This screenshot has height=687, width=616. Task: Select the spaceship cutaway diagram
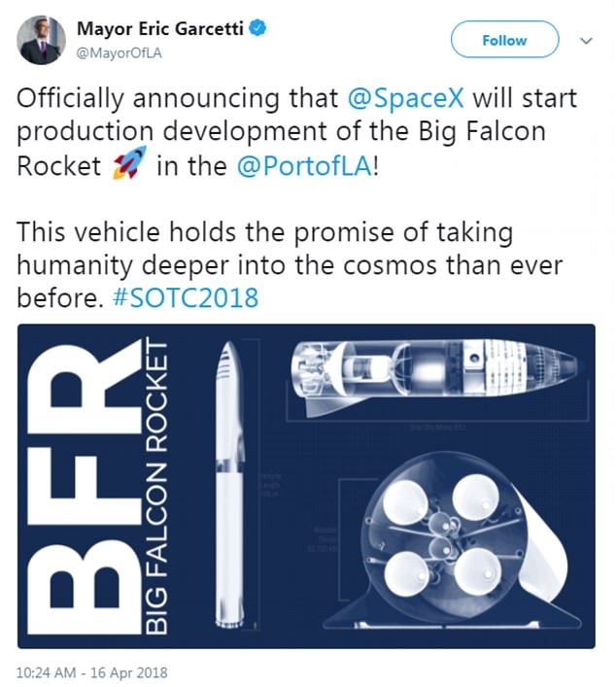(x=434, y=373)
